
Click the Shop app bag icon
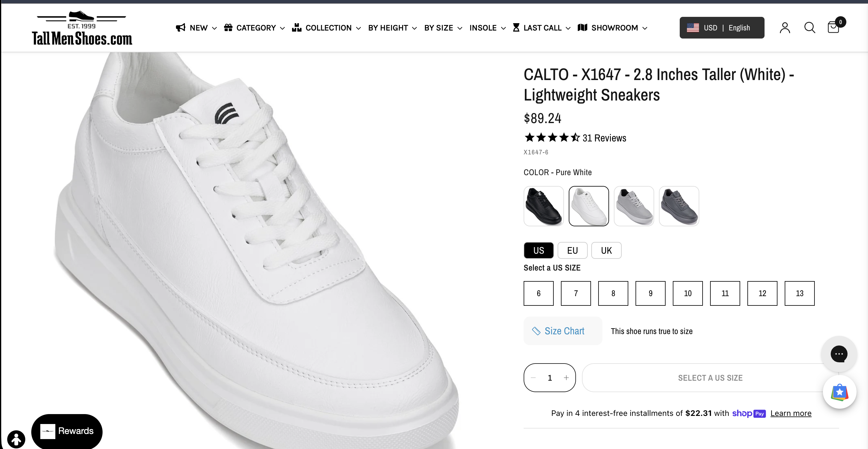839,392
